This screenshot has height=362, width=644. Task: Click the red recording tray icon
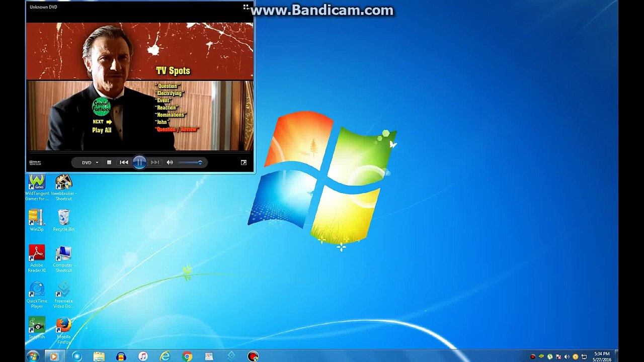pyautogui.click(x=533, y=357)
